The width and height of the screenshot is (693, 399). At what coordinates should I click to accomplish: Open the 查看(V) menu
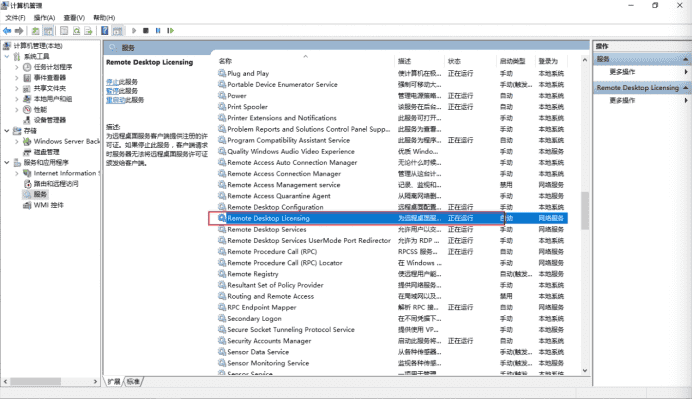(x=74, y=18)
